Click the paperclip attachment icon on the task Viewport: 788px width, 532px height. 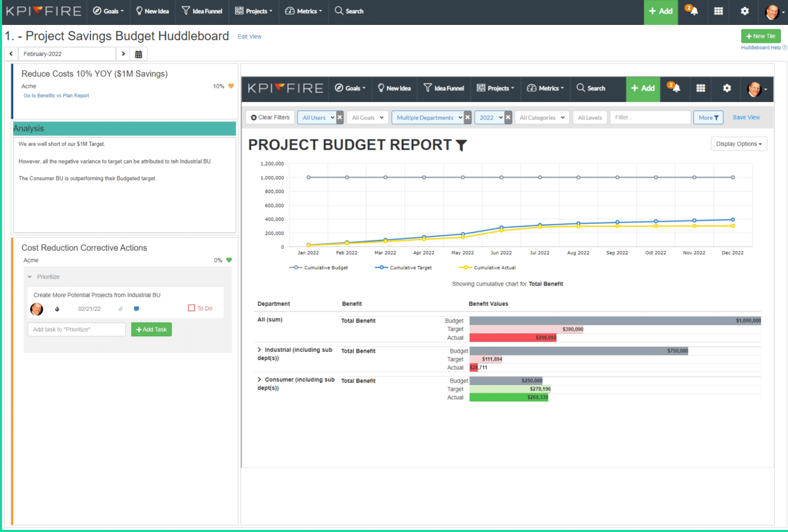pos(120,308)
